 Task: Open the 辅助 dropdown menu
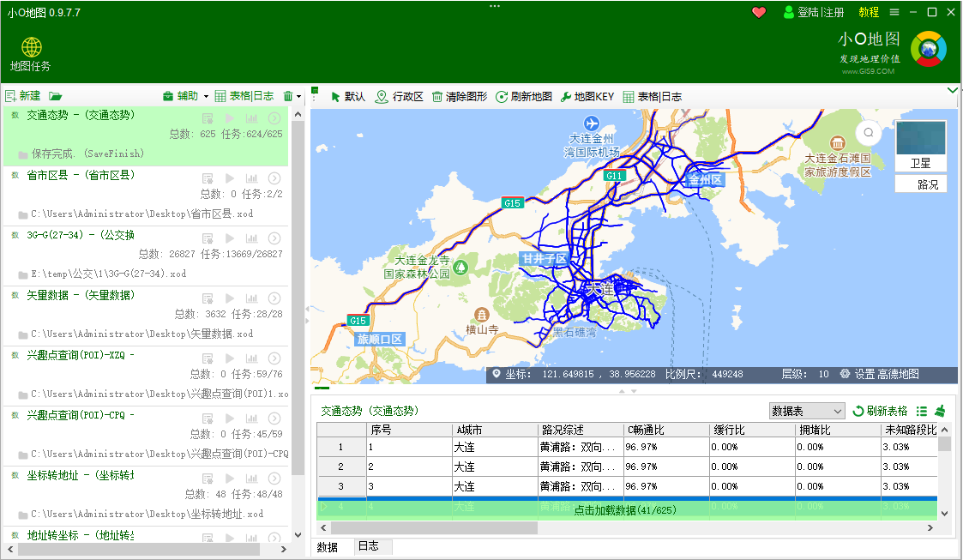[x=185, y=96]
